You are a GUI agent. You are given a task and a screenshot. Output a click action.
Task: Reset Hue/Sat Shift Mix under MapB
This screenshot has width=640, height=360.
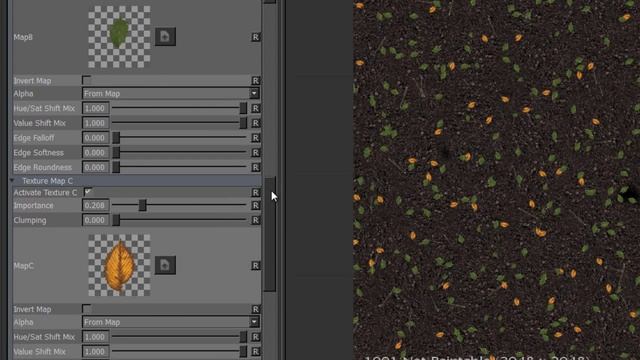[256, 108]
